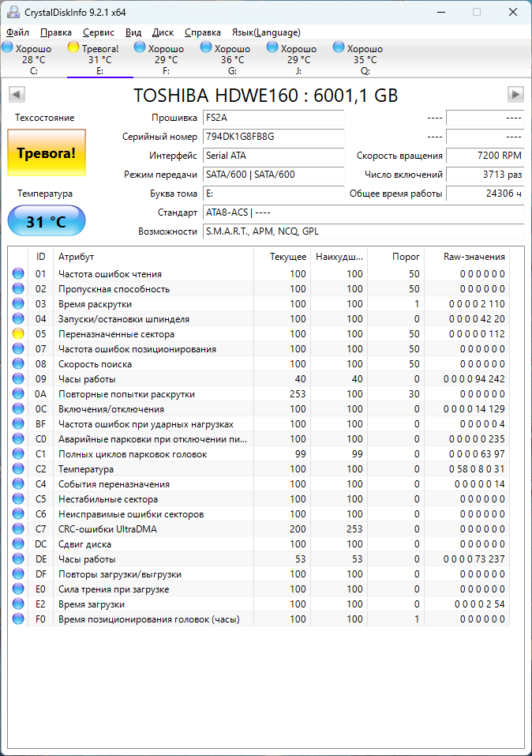Screen dimensions: 532x756
Task: Go to next disk with right arrow
Action: click(x=515, y=95)
